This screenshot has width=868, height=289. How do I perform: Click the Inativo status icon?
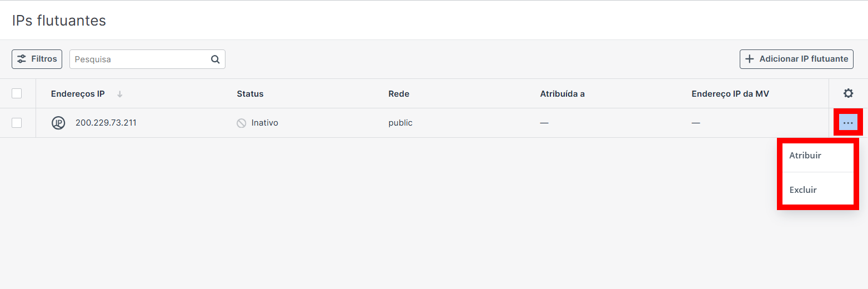point(242,123)
